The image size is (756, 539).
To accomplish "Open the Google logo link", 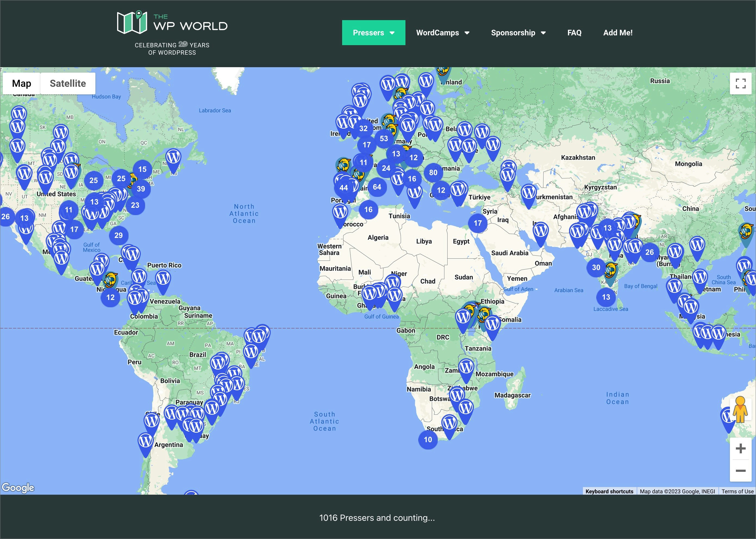I will [18, 487].
